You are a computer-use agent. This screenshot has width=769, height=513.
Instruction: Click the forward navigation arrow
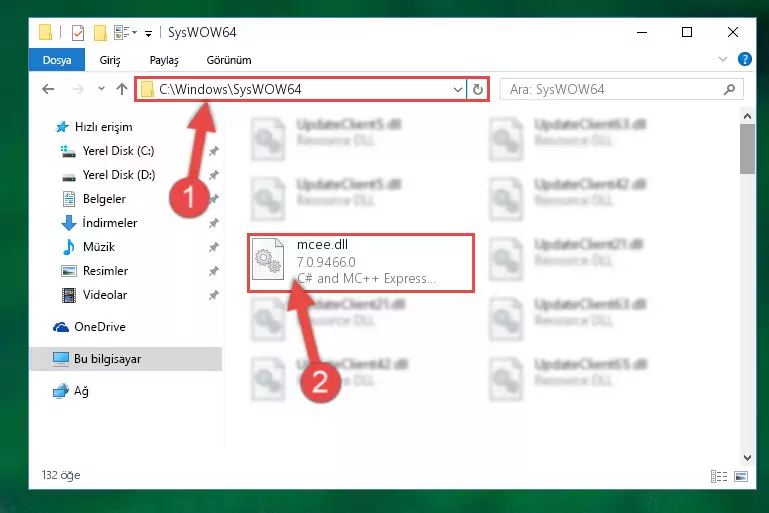point(77,89)
